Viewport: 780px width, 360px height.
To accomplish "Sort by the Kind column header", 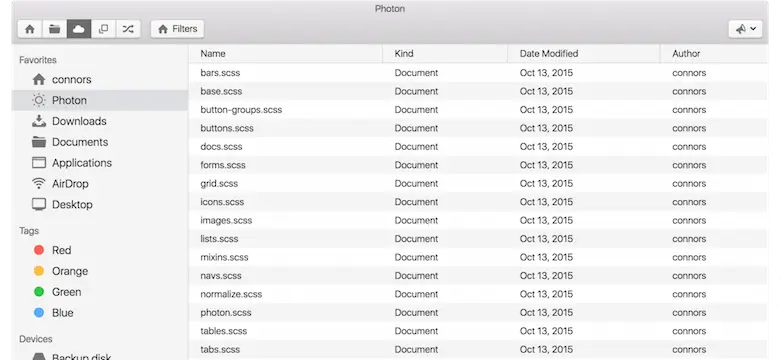I will click(445, 54).
